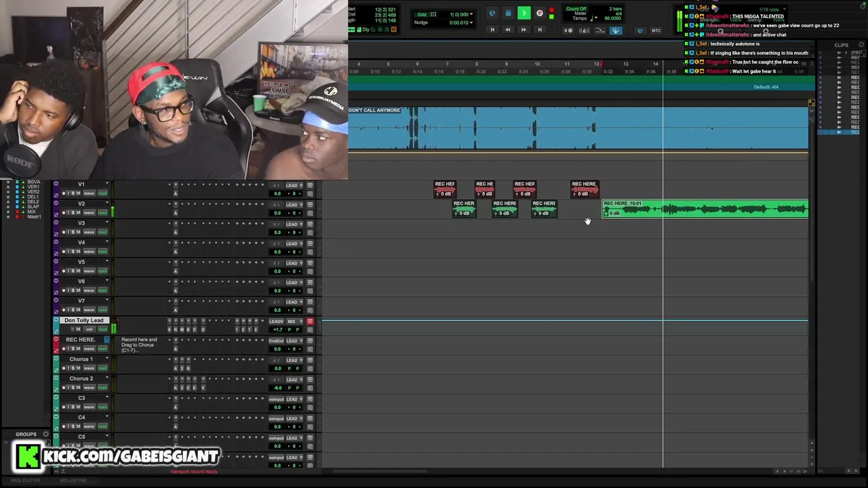This screenshot has height=488, width=868.
Task: Record-arm the REC HERE. track
Action: click(x=64, y=349)
